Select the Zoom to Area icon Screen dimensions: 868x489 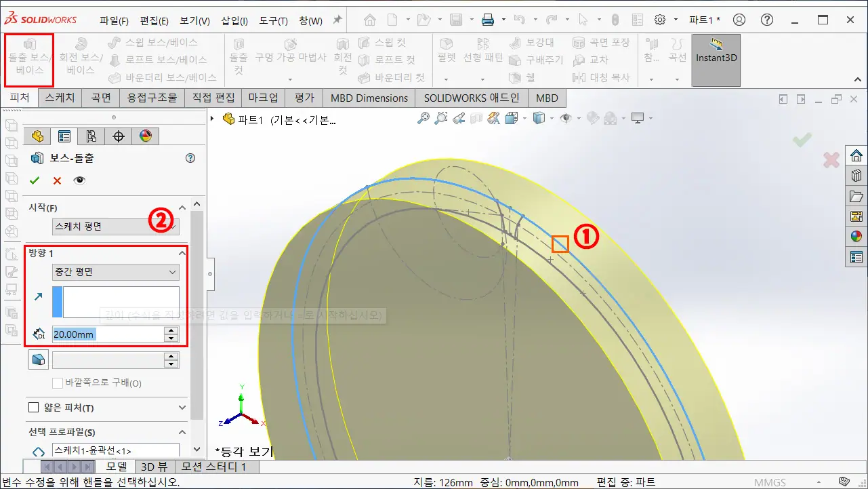[441, 119]
